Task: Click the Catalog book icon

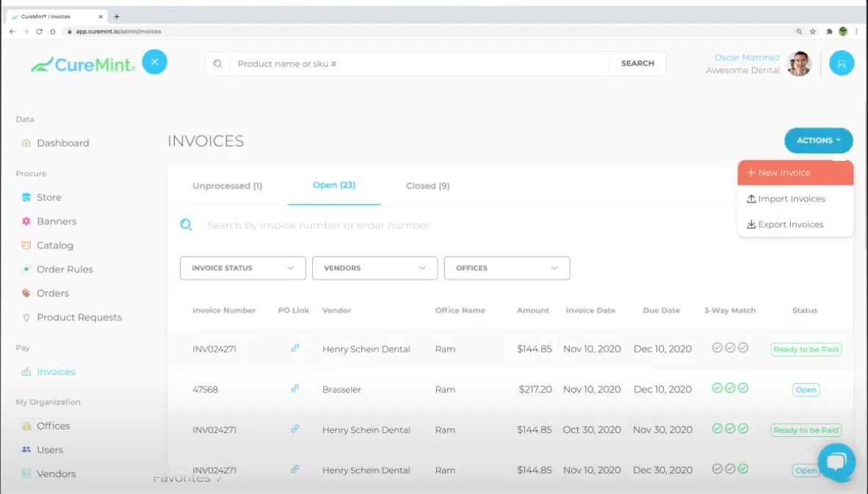Action: pos(26,245)
